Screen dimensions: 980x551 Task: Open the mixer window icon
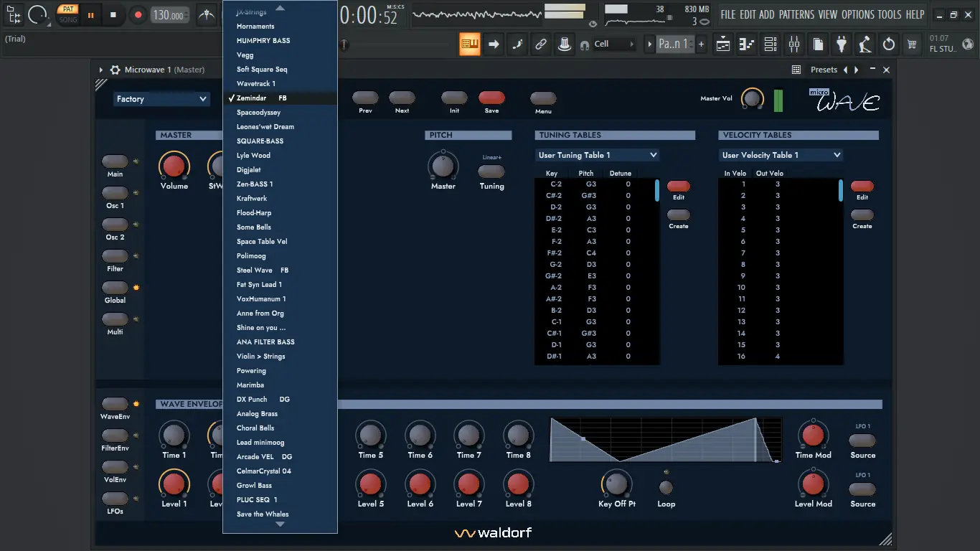[794, 44]
